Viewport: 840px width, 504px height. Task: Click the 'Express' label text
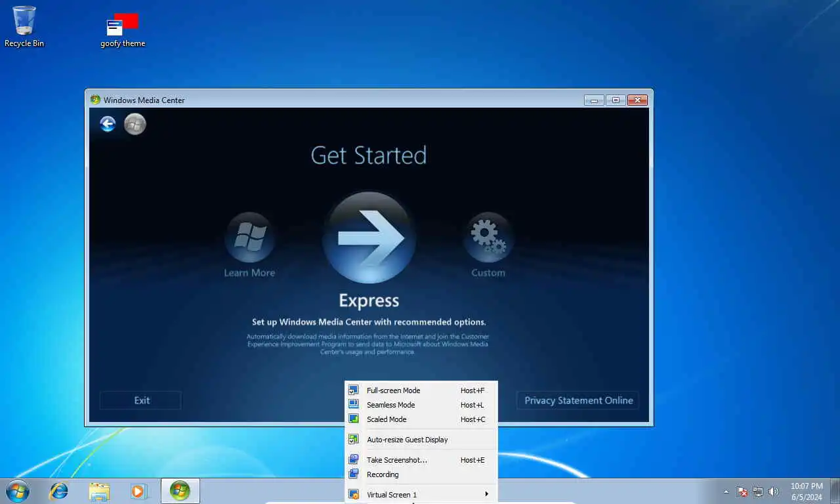pos(369,301)
